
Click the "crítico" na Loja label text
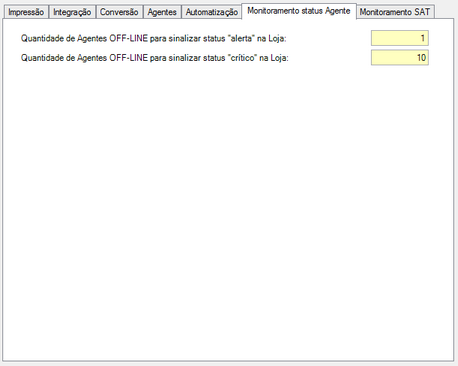click(x=155, y=58)
